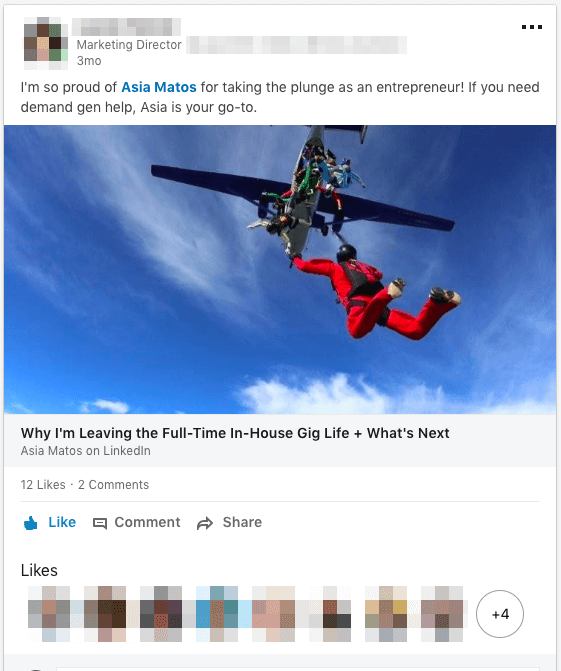Open article 'Why I'm Leaving the Full-Time In-House Gig Life'
This screenshot has width=561, height=671.
point(235,433)
